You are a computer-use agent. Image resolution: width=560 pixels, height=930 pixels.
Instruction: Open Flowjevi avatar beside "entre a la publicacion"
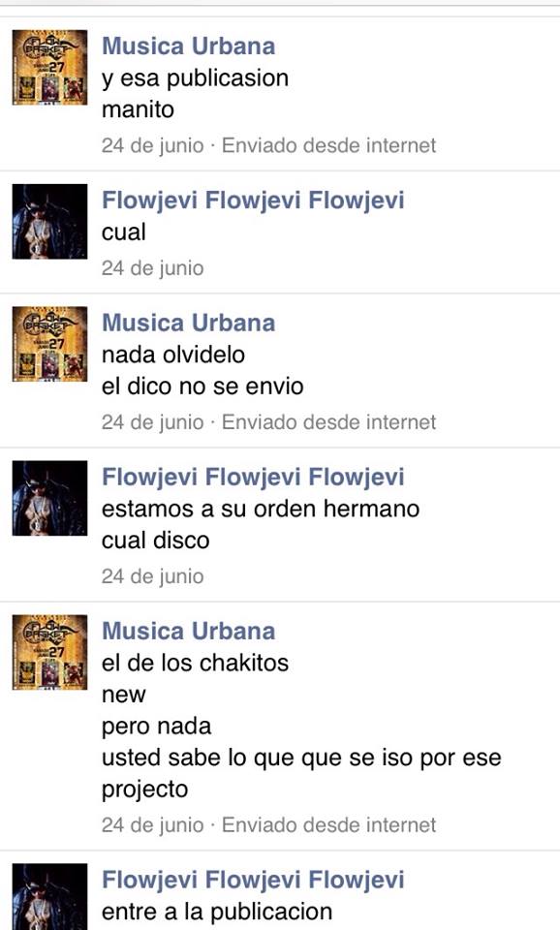tap(49, 897)
